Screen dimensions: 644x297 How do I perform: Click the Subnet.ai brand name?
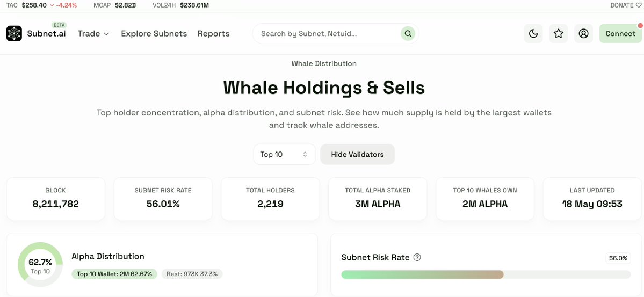point(46,34)
